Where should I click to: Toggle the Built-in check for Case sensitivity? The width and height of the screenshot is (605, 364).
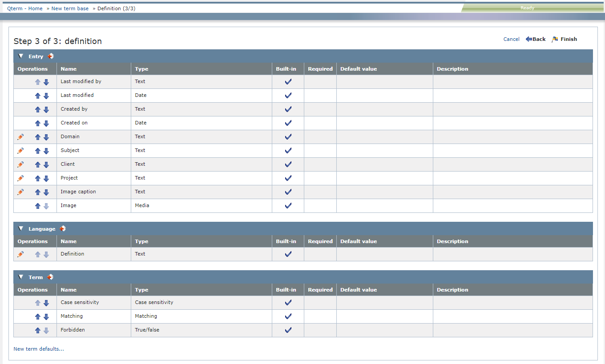tap(288, 302)
